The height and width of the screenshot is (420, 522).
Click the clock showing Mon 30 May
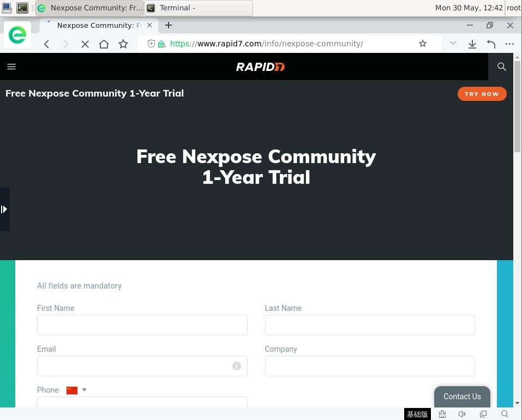(469, 8)
